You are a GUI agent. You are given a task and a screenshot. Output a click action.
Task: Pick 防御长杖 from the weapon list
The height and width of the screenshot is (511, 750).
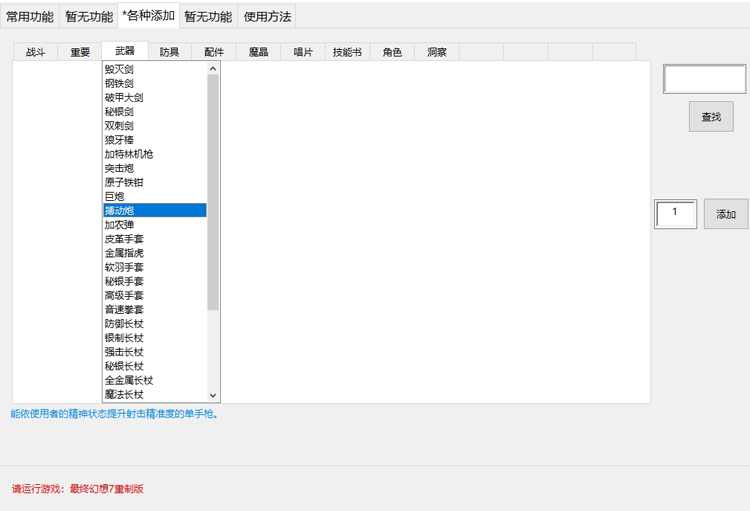pyautogui.click(x=155, y=324)
